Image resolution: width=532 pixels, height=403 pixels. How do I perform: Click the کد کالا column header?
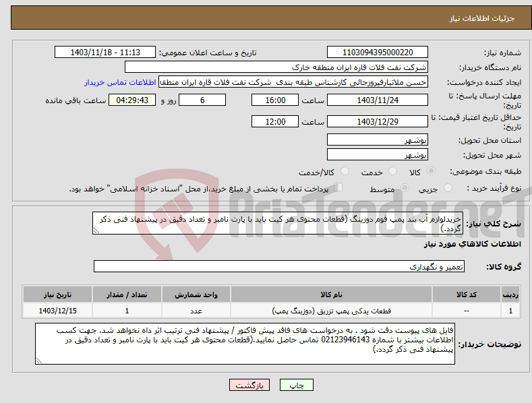tap(466, 294)
